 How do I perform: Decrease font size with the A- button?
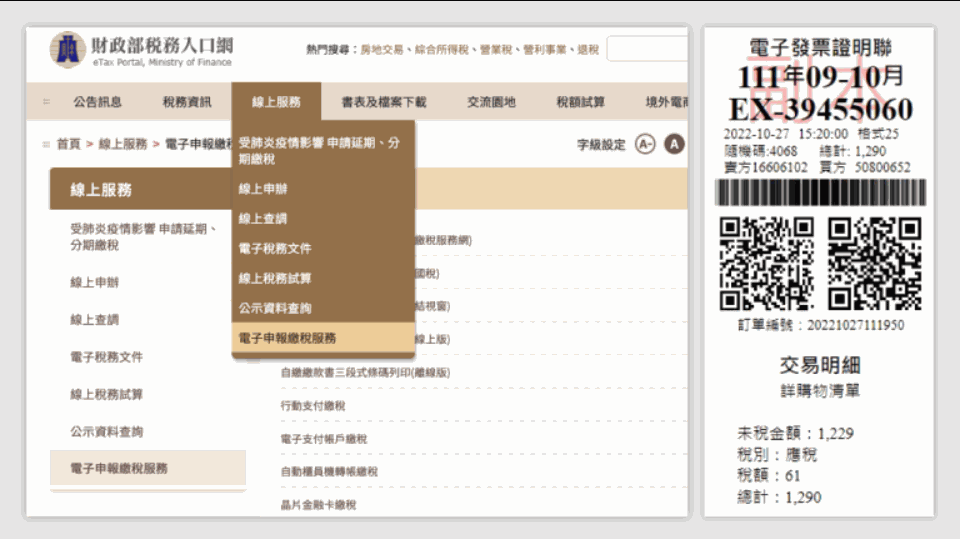(645, 145)
